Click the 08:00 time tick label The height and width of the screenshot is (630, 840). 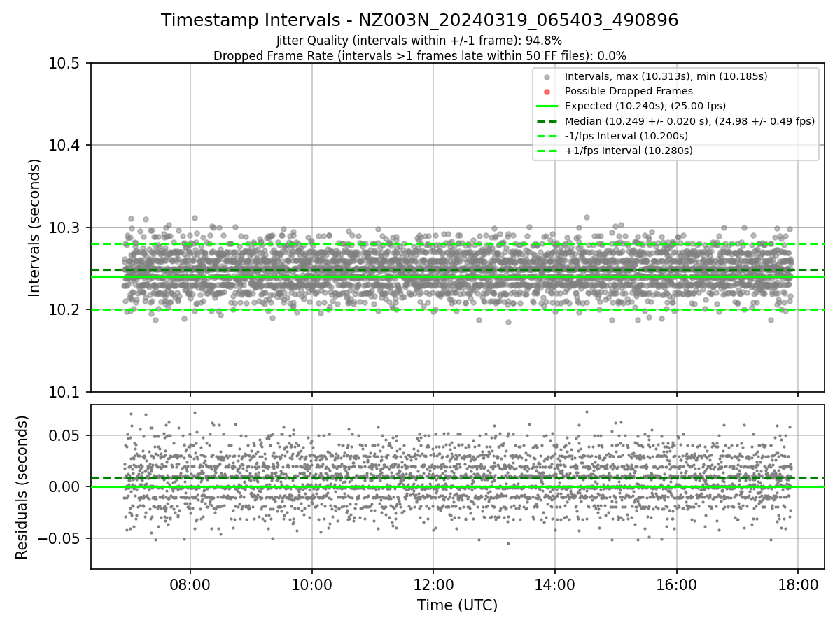[x=190, y=584]
